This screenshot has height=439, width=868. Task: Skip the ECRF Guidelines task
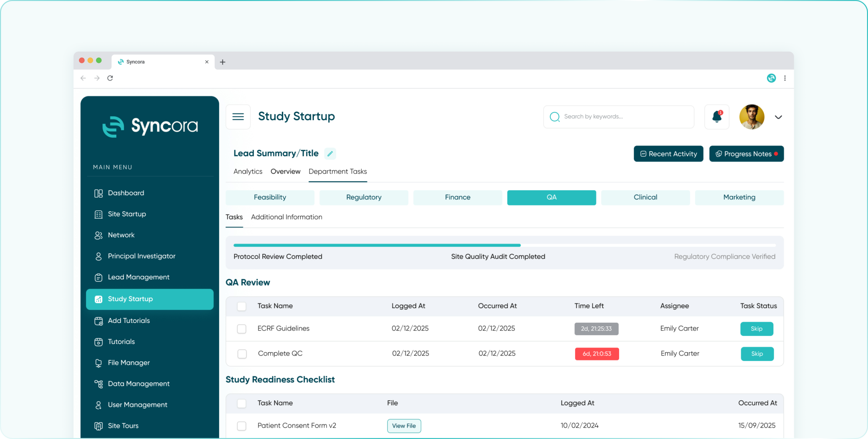coord(757,329)
